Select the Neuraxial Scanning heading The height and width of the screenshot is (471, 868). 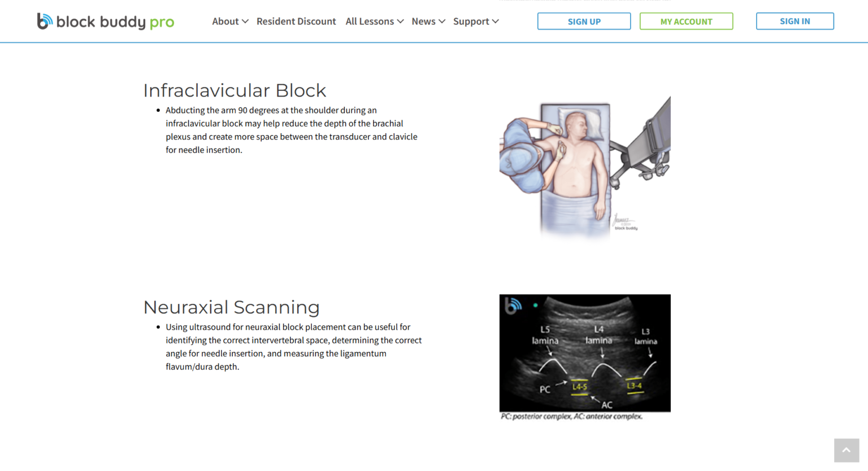pyautogui.click(x=231, y=307)
